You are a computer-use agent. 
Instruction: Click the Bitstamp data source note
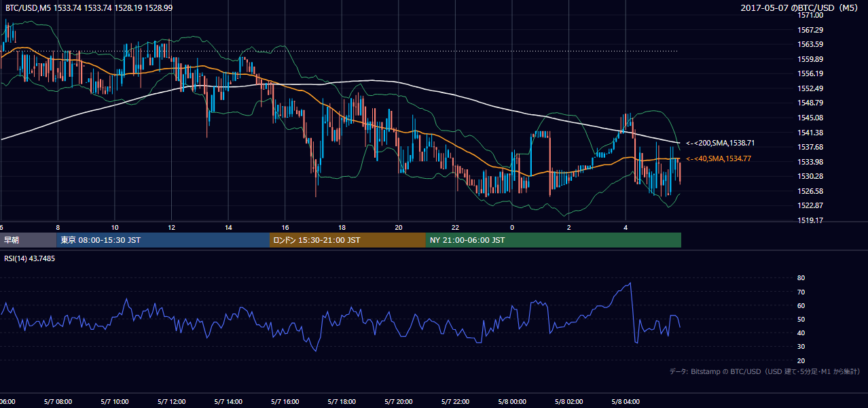765,371
